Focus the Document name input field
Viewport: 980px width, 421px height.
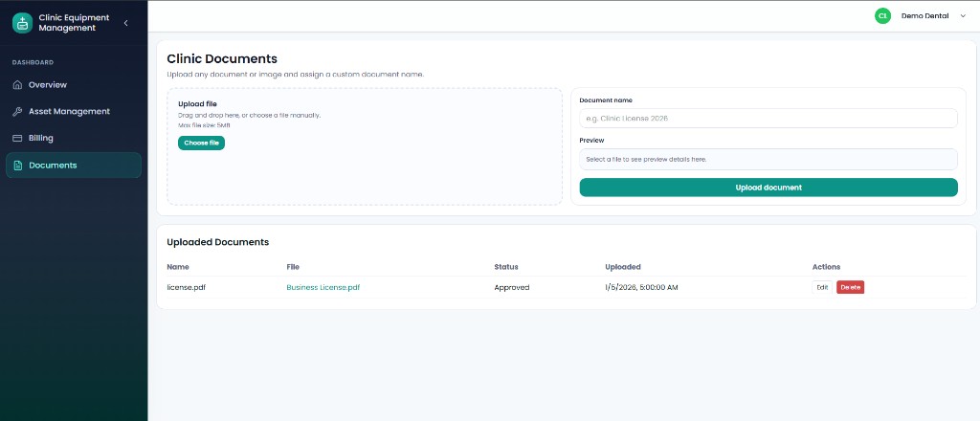point(768,118)
